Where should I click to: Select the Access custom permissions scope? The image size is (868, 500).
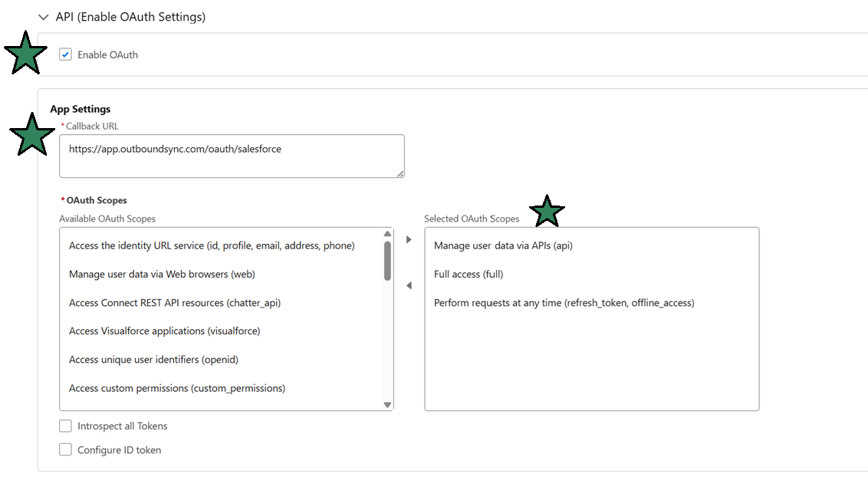click(176, 388)
